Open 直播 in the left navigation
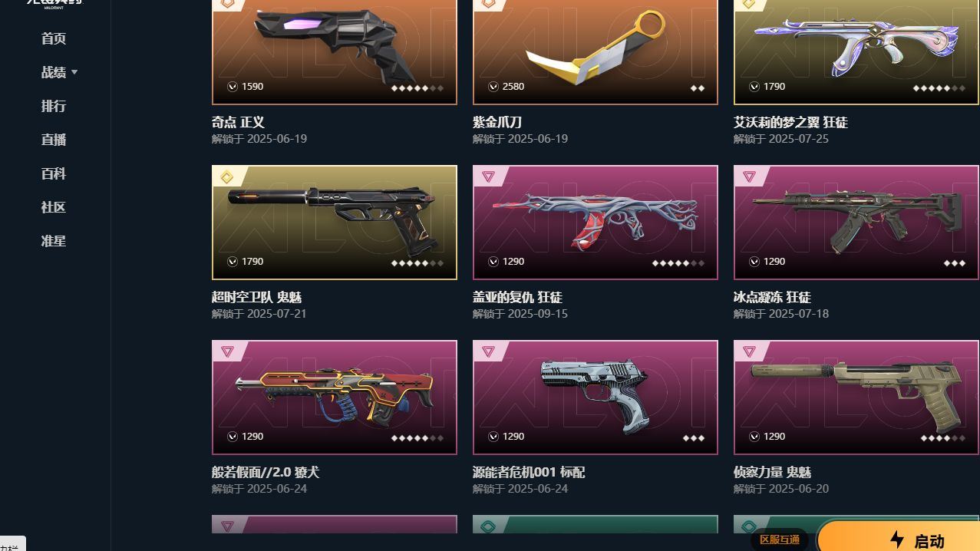The height and width of the screenshot is (551, 980). (54, 140)
